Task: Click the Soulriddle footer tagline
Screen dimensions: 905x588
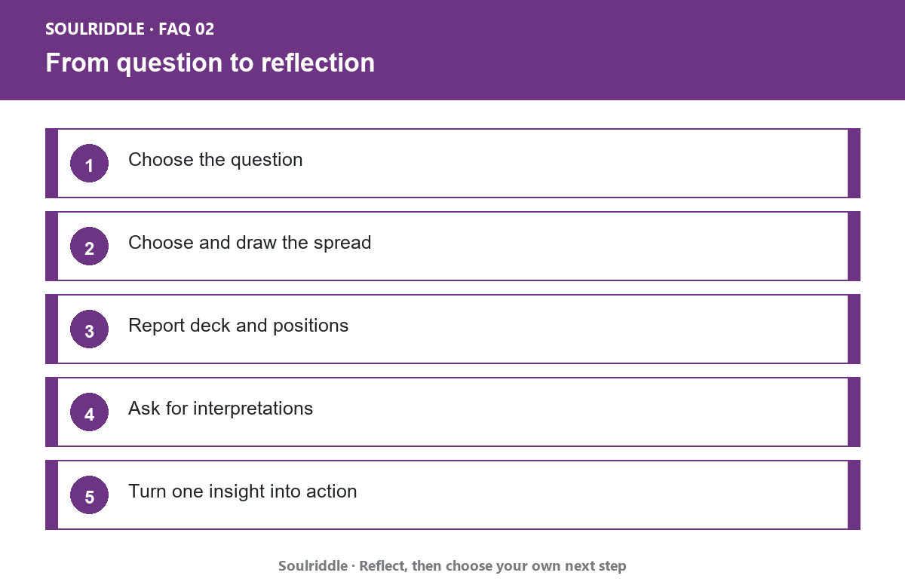Action: 452,565
